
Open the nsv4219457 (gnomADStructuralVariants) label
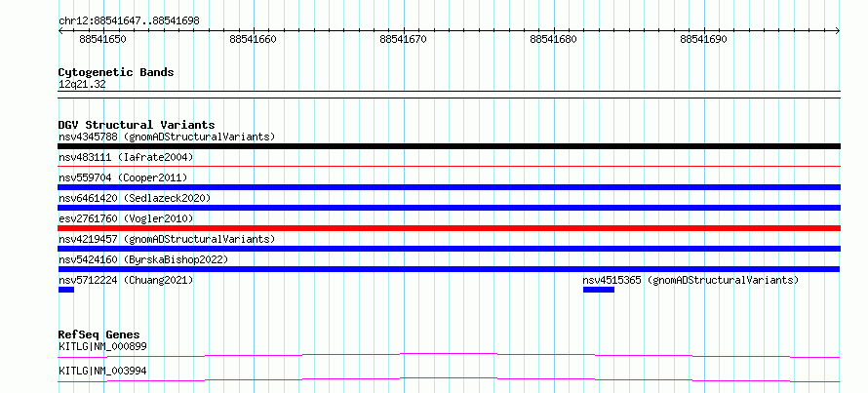coord(167,239)
